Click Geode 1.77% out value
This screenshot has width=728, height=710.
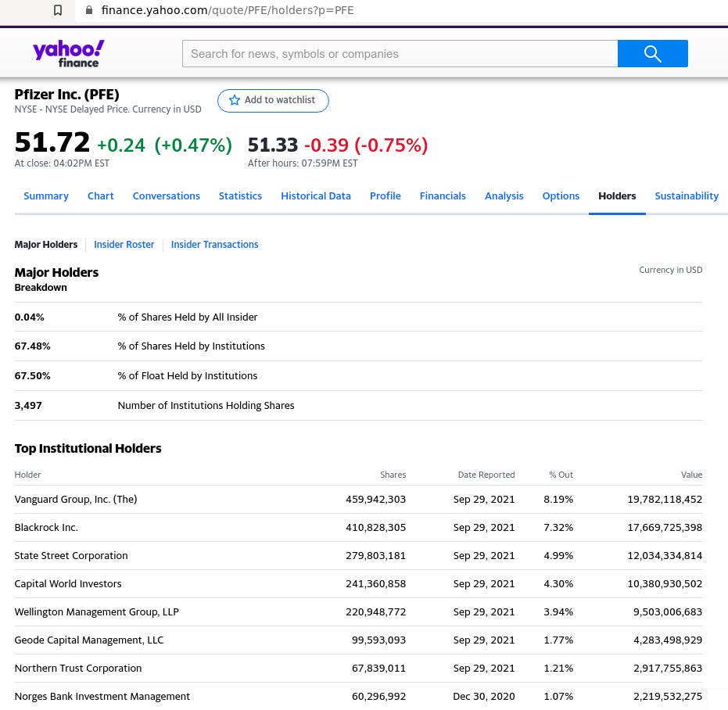(558, 640)
